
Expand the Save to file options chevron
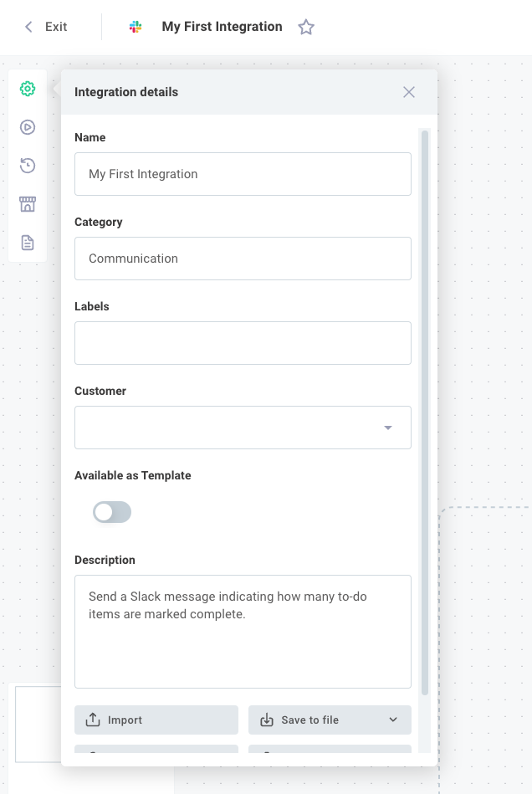pyautogui.click(x=391, y=720)
